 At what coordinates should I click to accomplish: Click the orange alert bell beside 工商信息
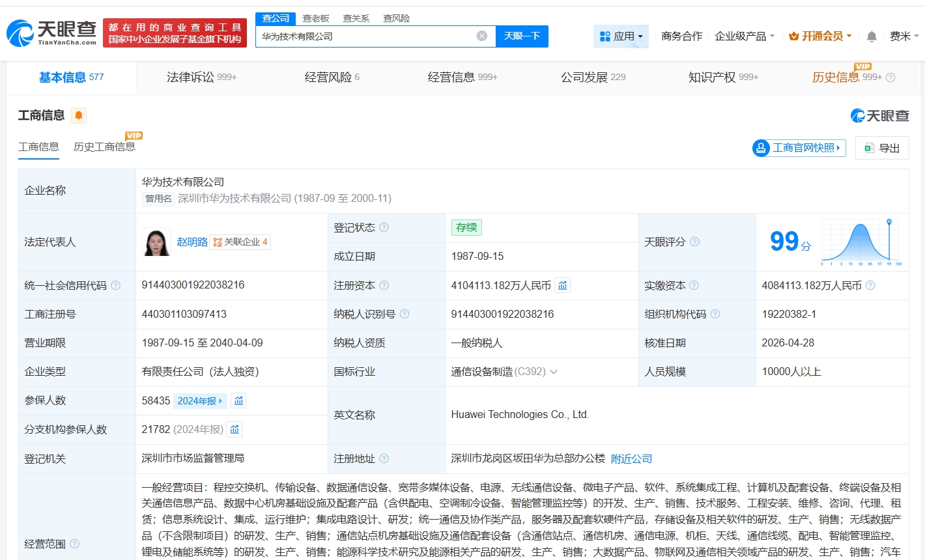[x=79, y=115]
